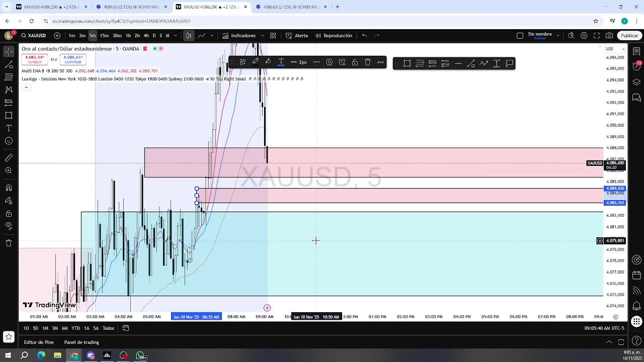Viewport: 644px width, 362px height.
Task: Toggle magnet mode in left sidebar
Action: [9, 188]
